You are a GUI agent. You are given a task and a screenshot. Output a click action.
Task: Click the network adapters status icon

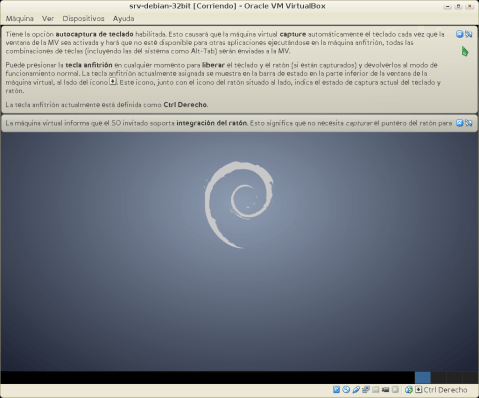tap(366, 390)
